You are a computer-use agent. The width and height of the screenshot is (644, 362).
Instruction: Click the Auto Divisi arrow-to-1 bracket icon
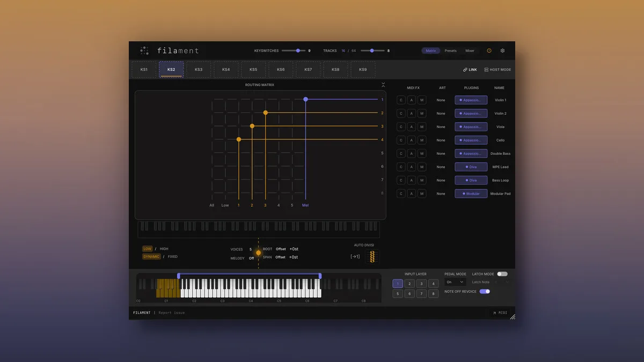[355, 256]
